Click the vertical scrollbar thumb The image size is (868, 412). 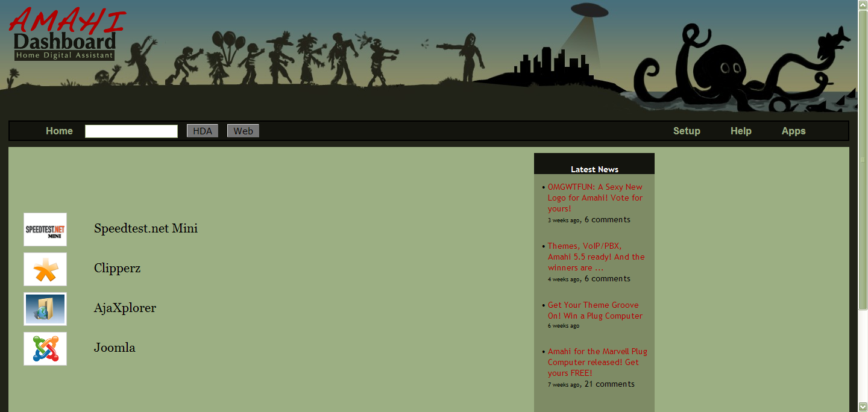point(863,160)
